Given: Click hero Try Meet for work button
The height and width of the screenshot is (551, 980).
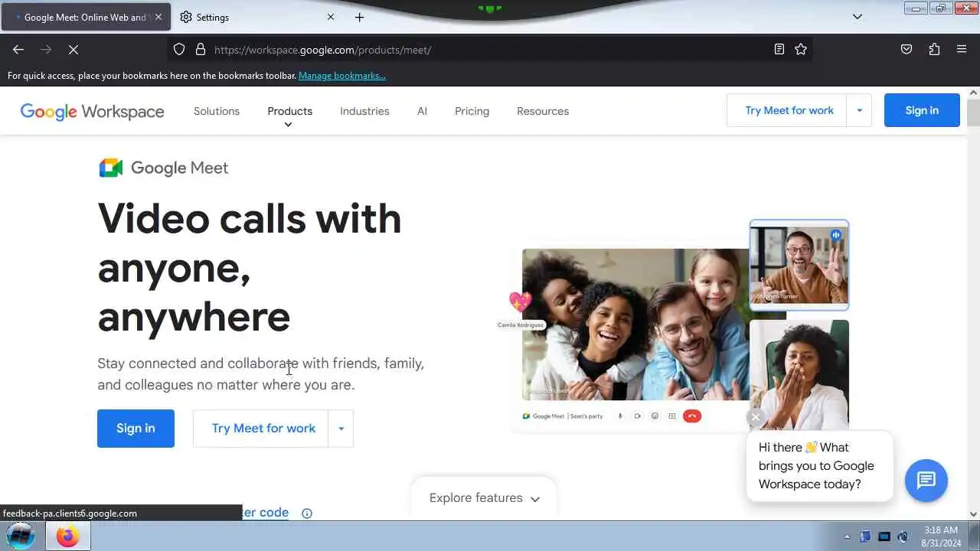Looking at the screenshot, I should click(x=261, y=429).
